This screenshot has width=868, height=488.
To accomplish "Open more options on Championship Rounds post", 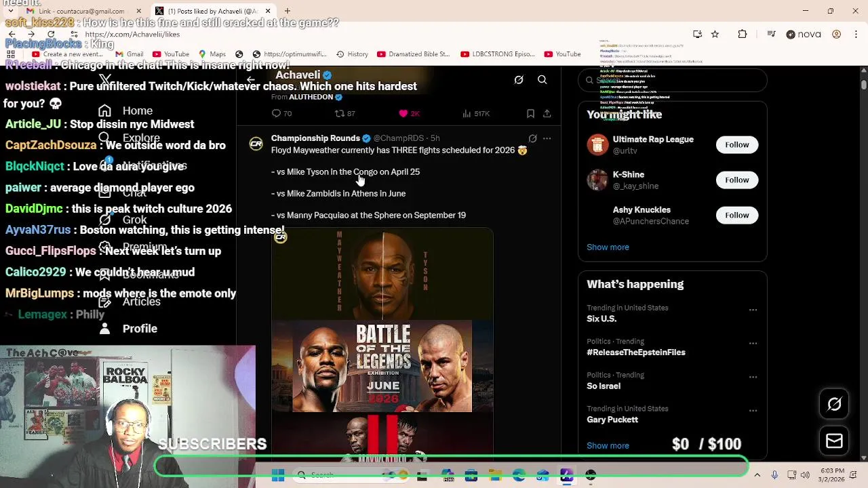I will coord(547,138).
